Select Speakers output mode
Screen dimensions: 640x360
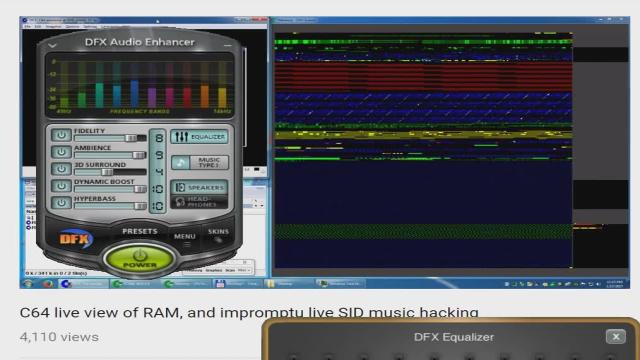(x=199, y=187)
